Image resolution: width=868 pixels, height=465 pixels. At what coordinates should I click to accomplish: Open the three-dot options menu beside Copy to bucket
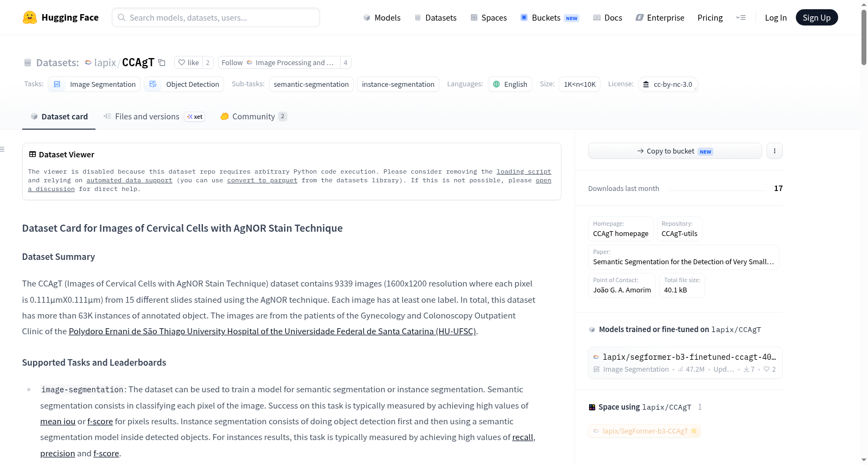775,151
